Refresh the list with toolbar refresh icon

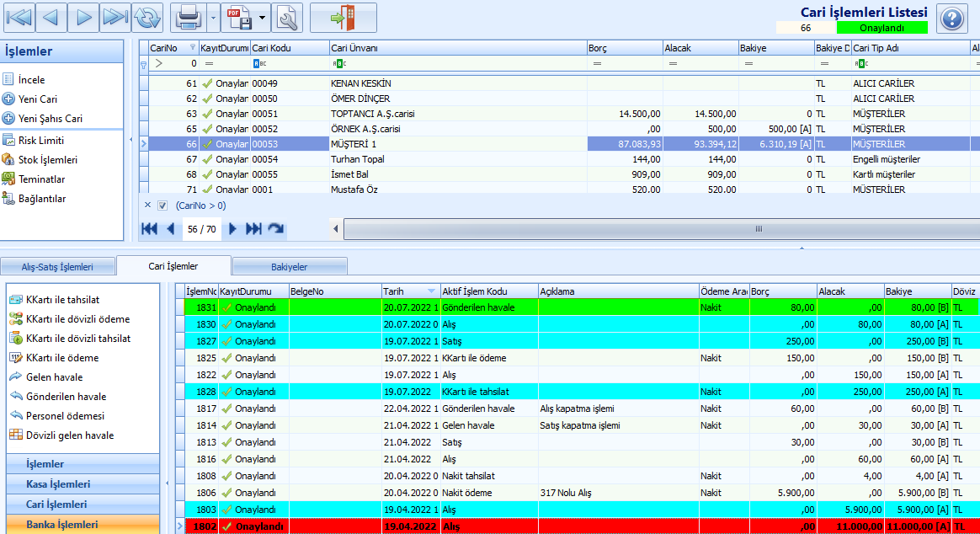pyautogui.click(x=147, y=18)
